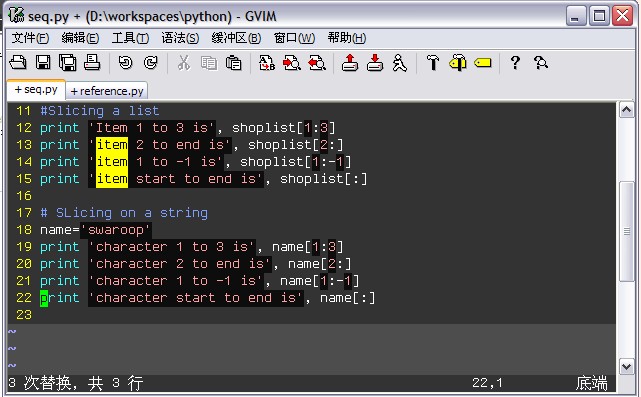641x397 pixels.
Task: Open the 帮助(H) menu
Action: 347,38
